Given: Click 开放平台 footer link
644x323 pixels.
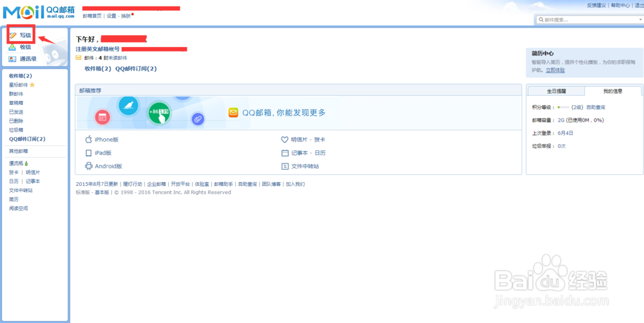Looking at the screenshot, I should tap(180, 184).
